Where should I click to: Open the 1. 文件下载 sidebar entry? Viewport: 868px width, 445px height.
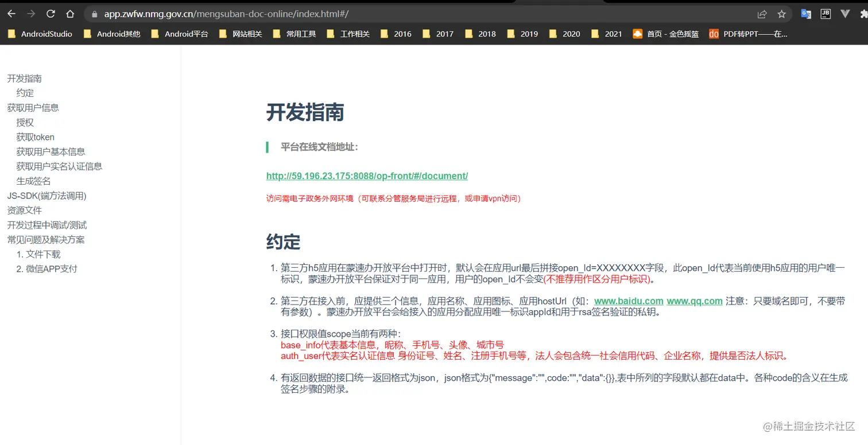click(38, 254)
